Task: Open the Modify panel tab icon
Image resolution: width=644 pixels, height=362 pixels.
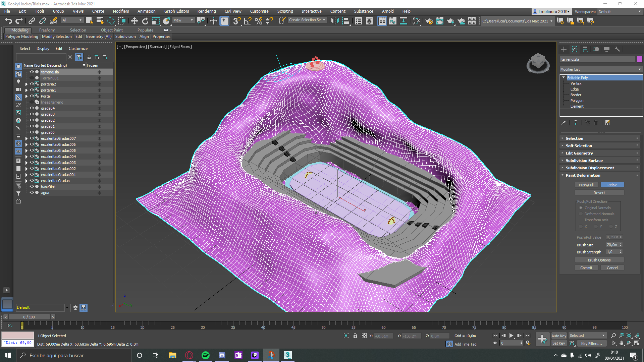Action: (x=575, y=49)
